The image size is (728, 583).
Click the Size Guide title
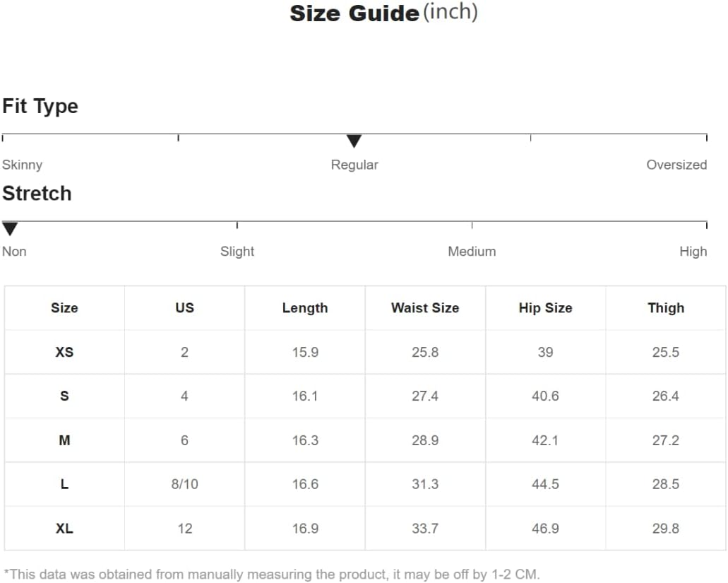tap(383, 13)
